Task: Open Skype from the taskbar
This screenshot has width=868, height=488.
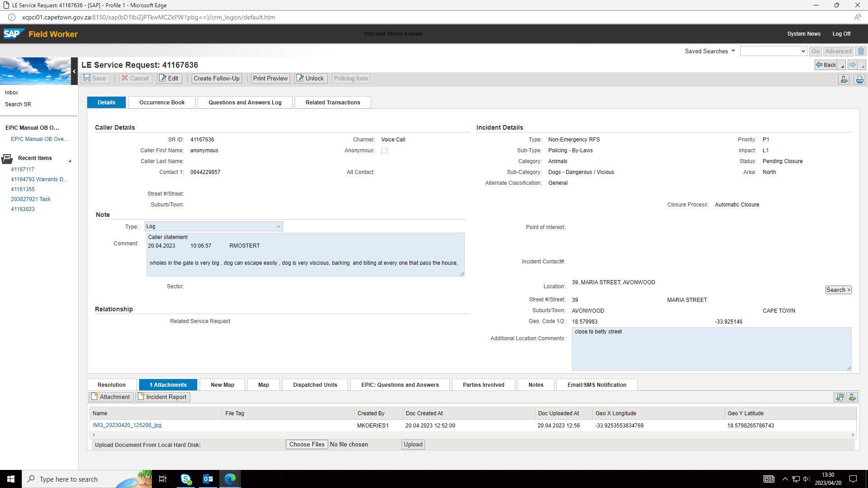Action: click(186, 479)
